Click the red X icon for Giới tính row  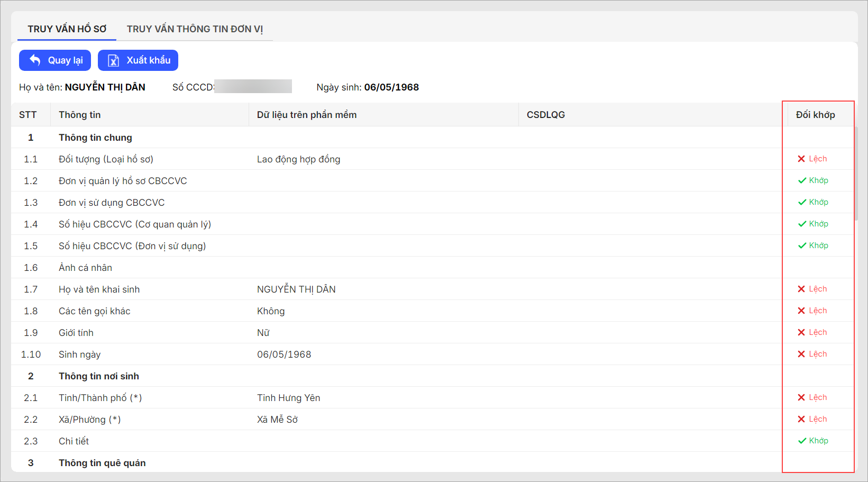tap(801, 332)
